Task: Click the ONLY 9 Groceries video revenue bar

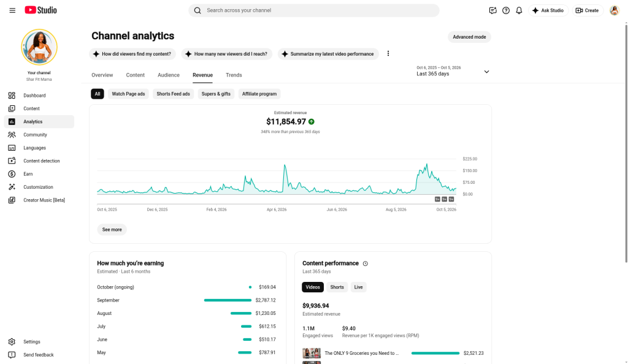Action: [435, 353]
